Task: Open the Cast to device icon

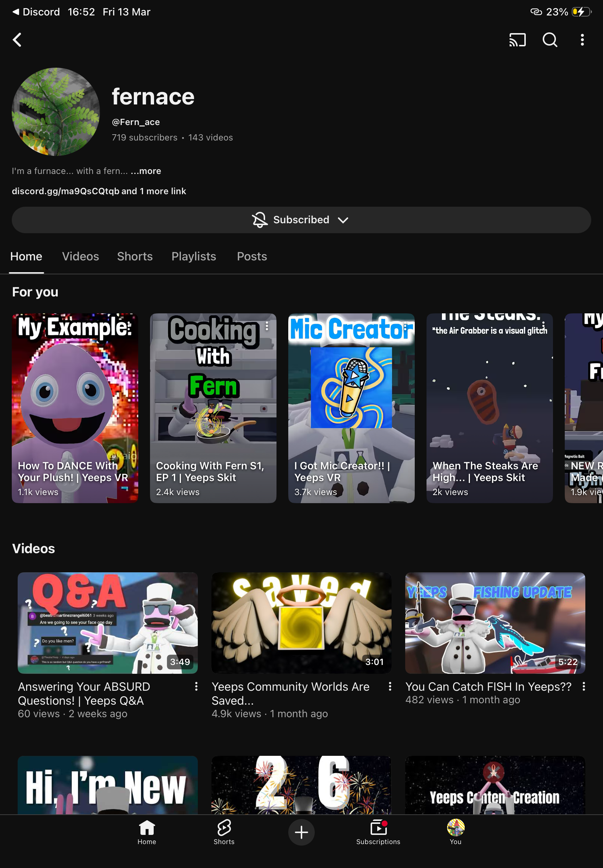Action: point(517,40)
